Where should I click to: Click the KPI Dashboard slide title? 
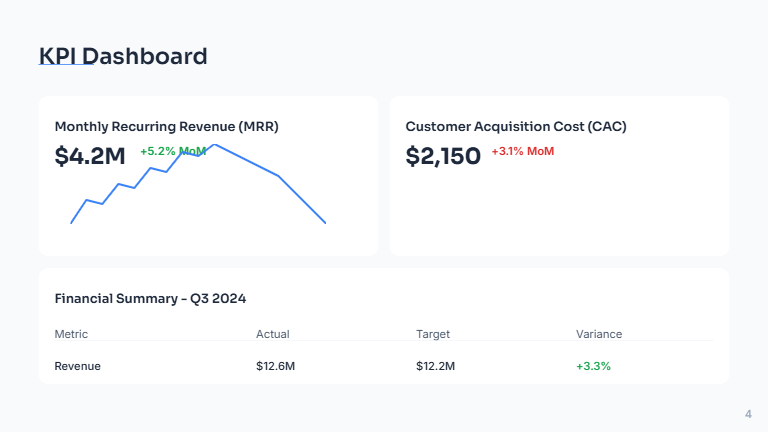(x=123, y=56)
